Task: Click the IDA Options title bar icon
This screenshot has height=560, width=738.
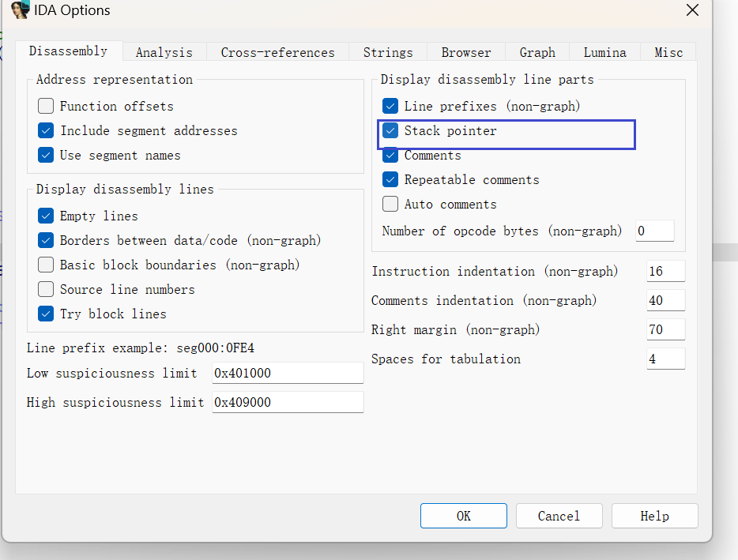Action: [20, 10]
